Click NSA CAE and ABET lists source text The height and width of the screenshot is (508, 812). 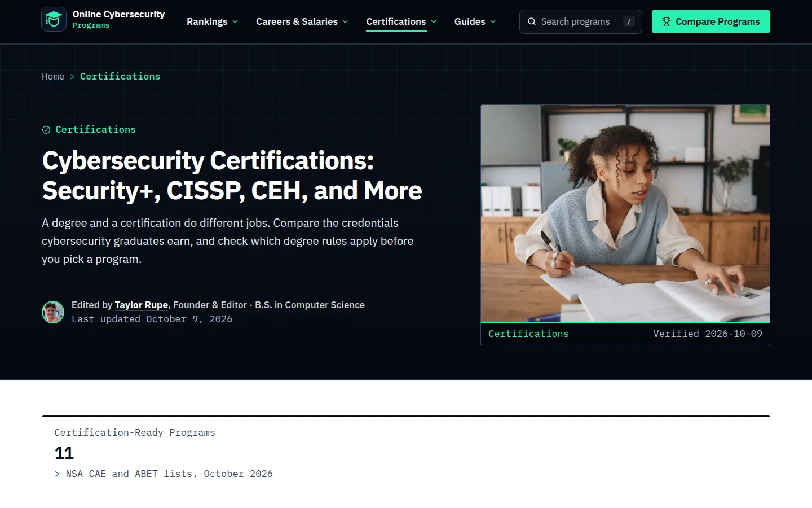point(169,474)
